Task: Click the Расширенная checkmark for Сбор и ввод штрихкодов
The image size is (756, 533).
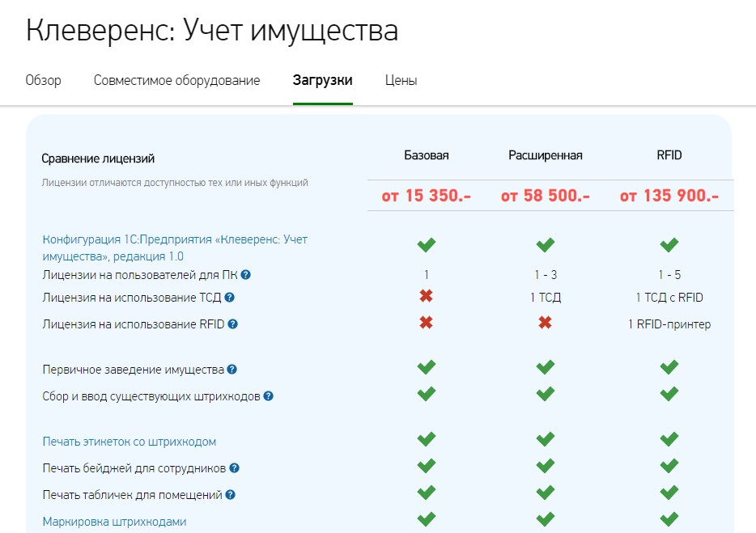Action: click(x=546, y=394)
